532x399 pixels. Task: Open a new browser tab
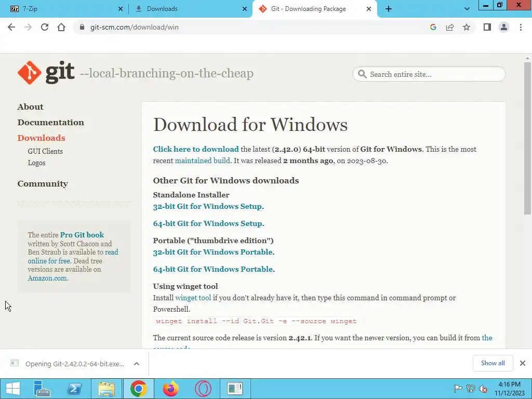tap(389, 9)
